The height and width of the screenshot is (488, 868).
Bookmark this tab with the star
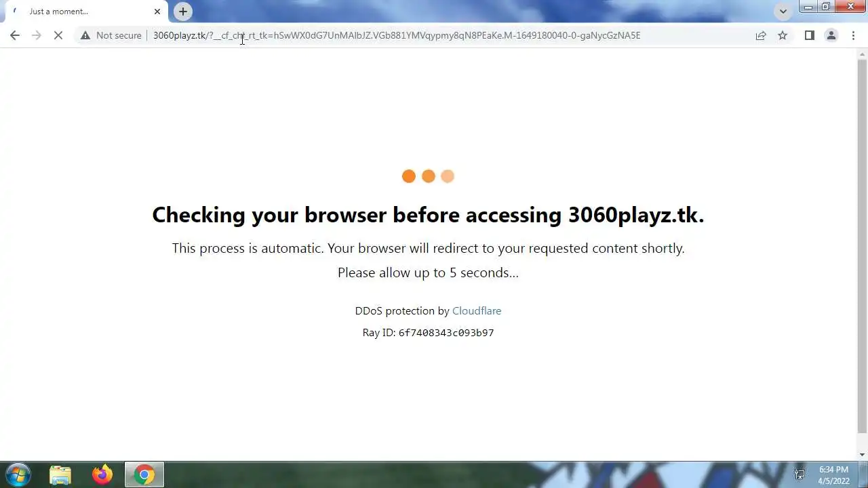point(783,35)
